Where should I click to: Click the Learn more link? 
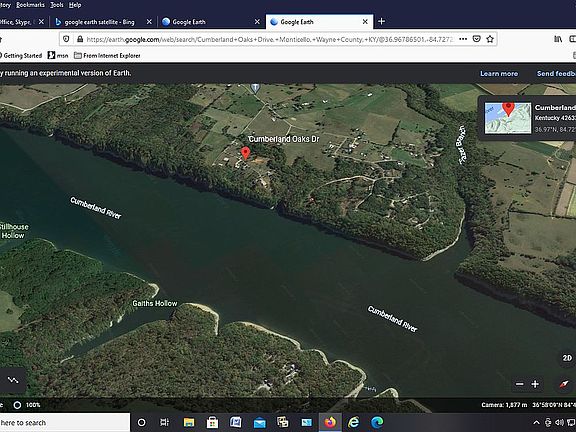click(x=499, y=73)
